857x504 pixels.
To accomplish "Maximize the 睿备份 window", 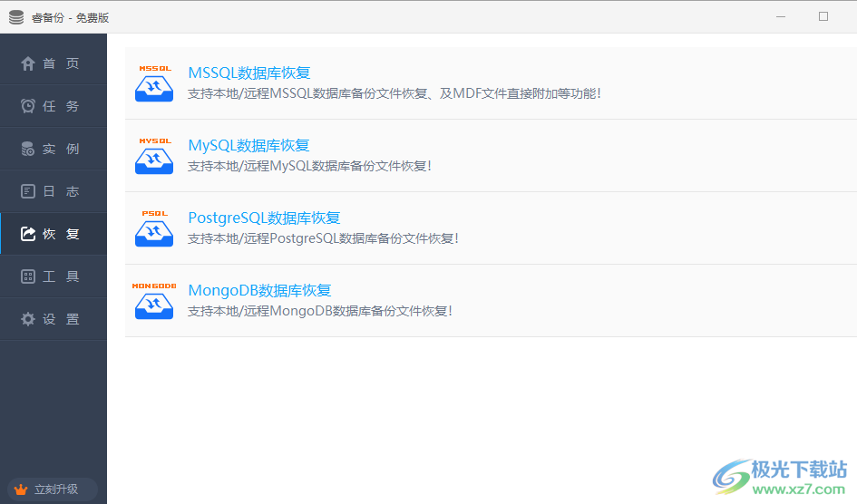I will pyautogui.click(x=823, y=17).
